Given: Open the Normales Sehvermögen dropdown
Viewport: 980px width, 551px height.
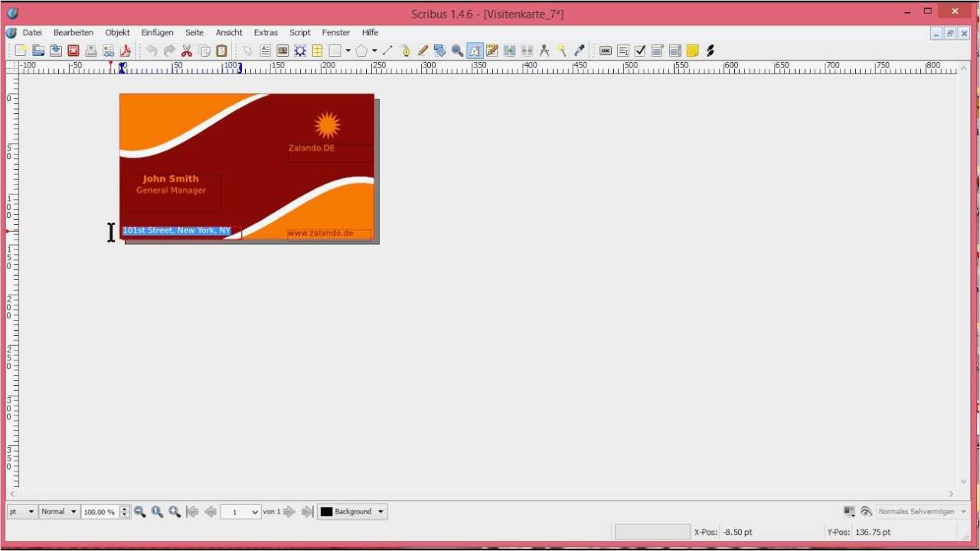Looking at the screenshot, I should coord(922,511).
